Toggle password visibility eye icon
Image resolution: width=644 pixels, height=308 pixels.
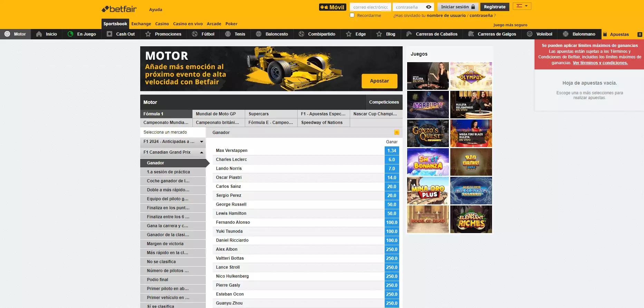429,7
